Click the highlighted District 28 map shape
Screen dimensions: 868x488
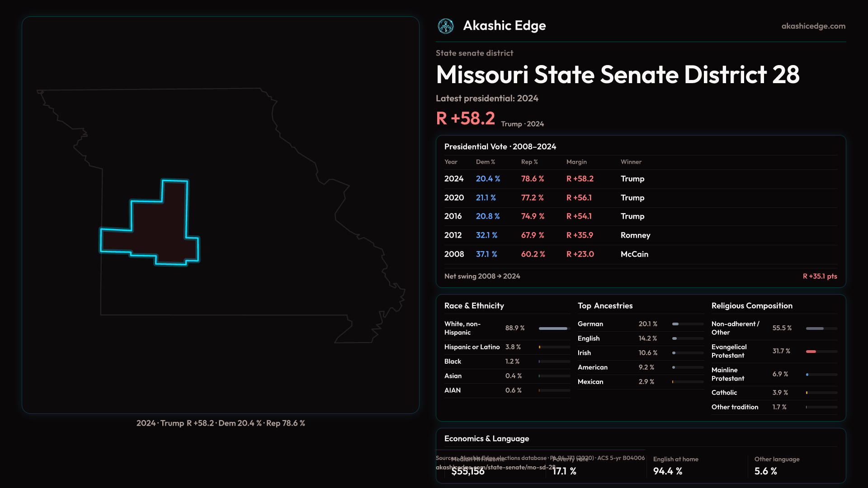(158, 230)
